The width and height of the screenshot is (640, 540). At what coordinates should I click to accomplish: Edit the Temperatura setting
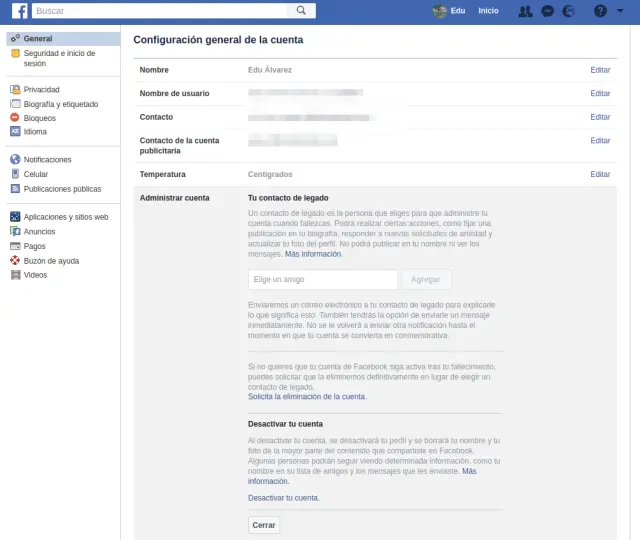(x=600, y=174)
